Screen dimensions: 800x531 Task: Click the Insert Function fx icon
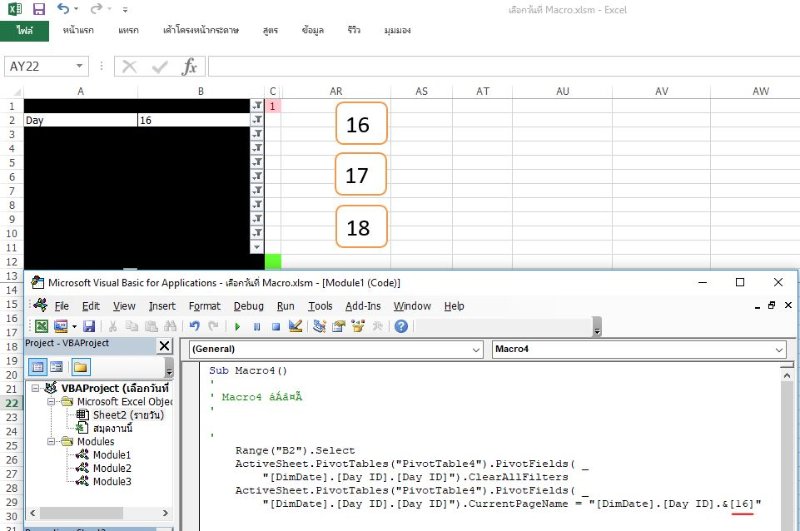tap(189, 67)
